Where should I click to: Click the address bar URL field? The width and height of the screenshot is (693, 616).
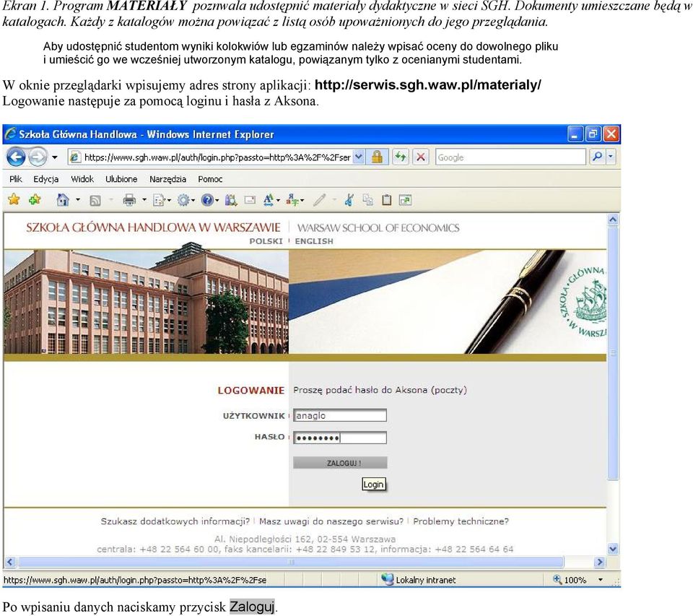point(217,157)
